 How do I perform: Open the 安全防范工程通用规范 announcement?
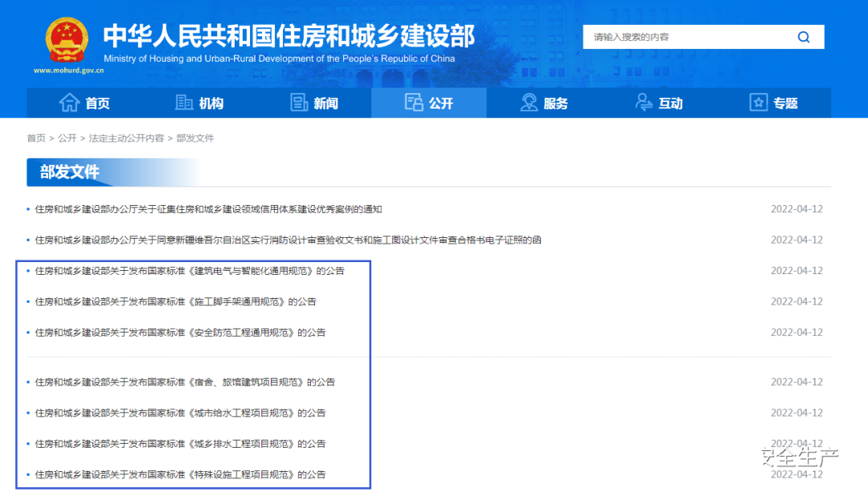tap(180, 333)
